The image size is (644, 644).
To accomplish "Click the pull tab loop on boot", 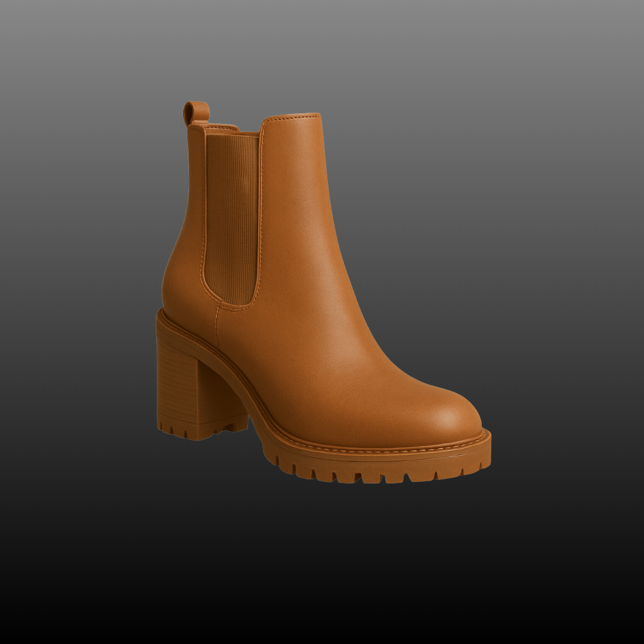I will pos(196,113).
